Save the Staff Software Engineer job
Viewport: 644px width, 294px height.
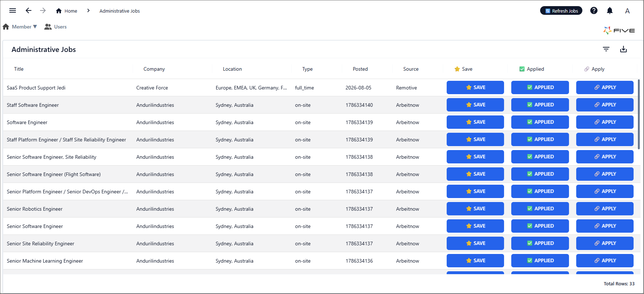[x=475, y=105]
